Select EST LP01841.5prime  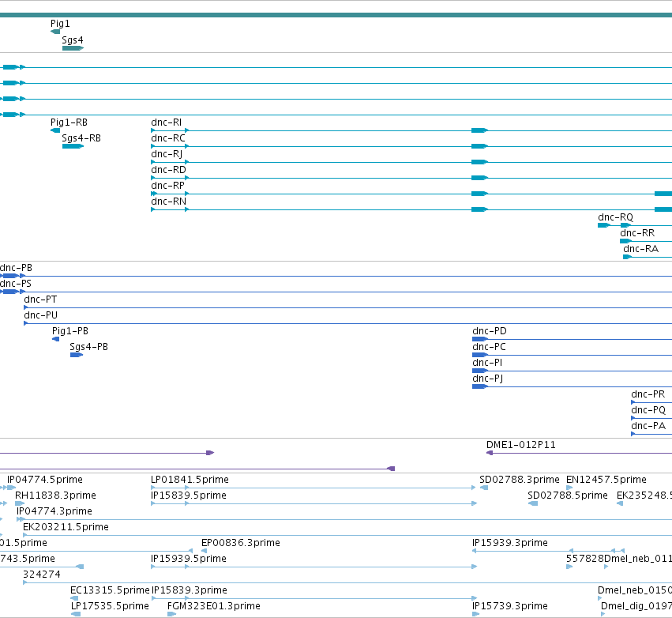click(190, 480)
